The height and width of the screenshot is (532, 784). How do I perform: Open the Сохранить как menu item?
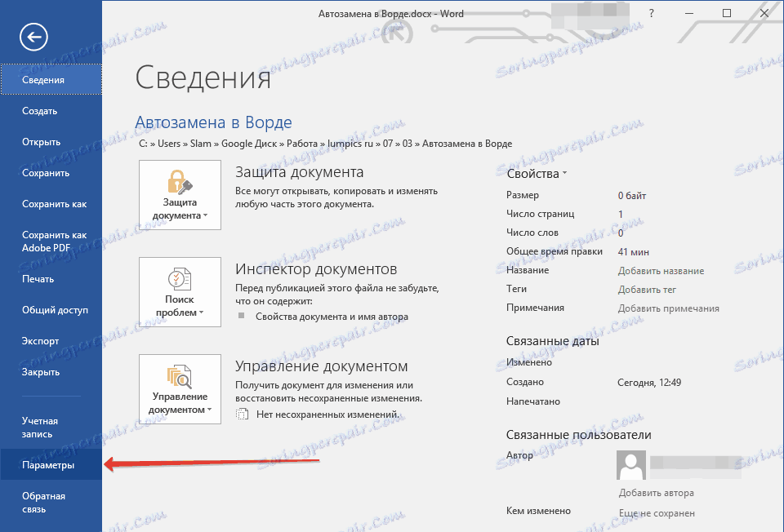pyautogui.click(x=51, y=204)
